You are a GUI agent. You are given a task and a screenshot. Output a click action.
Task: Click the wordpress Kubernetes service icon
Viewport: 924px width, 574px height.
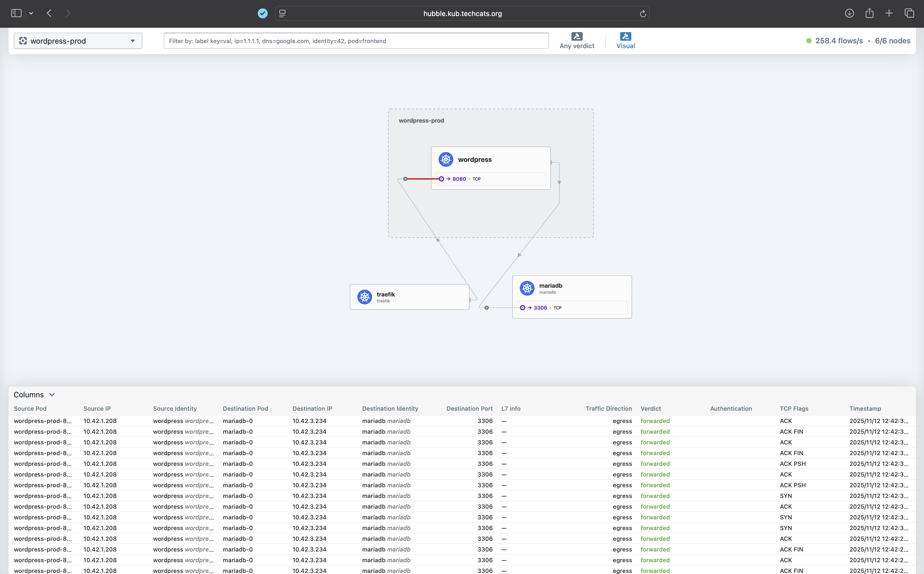[446, 160]
